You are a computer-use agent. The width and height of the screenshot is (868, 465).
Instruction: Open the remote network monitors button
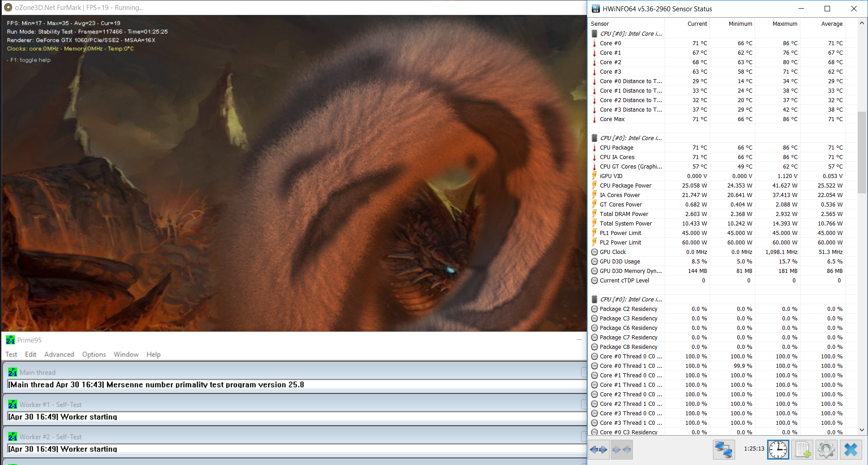pos(724,450)
